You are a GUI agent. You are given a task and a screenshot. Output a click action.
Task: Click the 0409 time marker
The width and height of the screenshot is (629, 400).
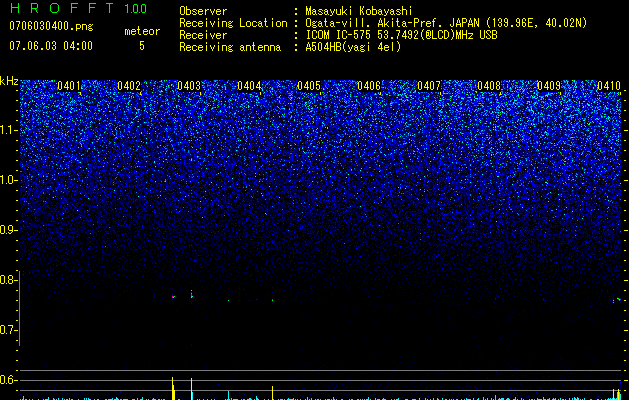[549, 86]
